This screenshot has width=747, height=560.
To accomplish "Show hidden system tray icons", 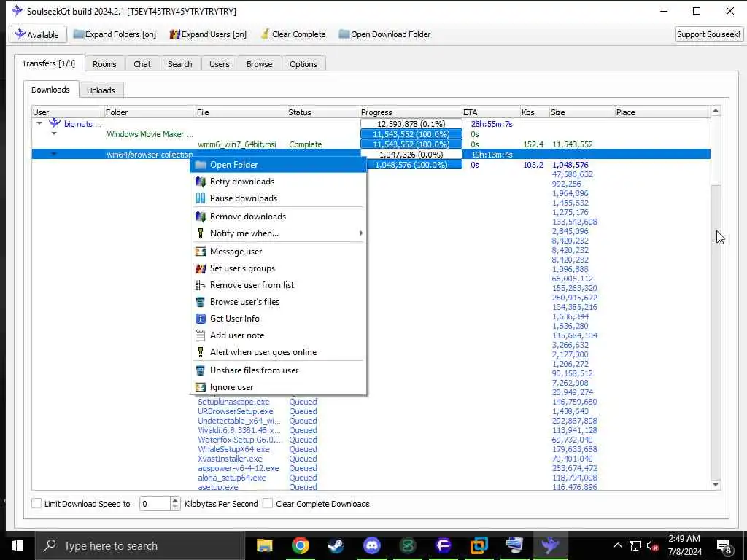I will click(x=617, y=545).
